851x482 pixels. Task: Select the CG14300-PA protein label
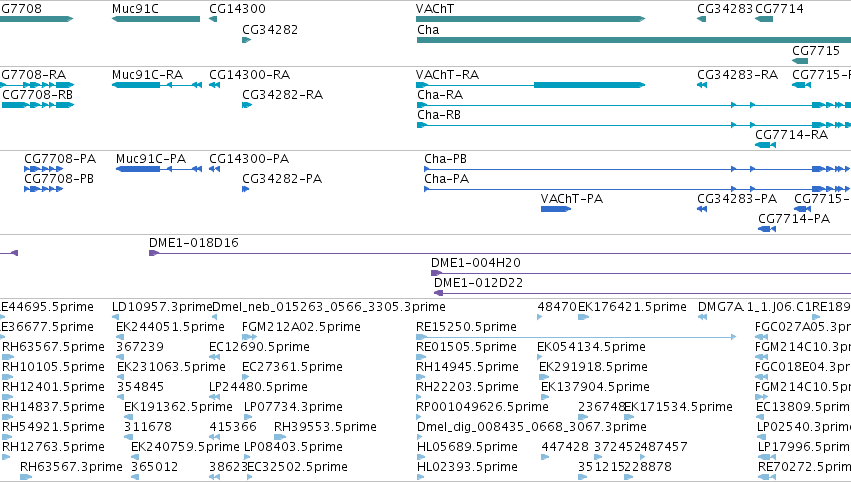tap(249, 158)
